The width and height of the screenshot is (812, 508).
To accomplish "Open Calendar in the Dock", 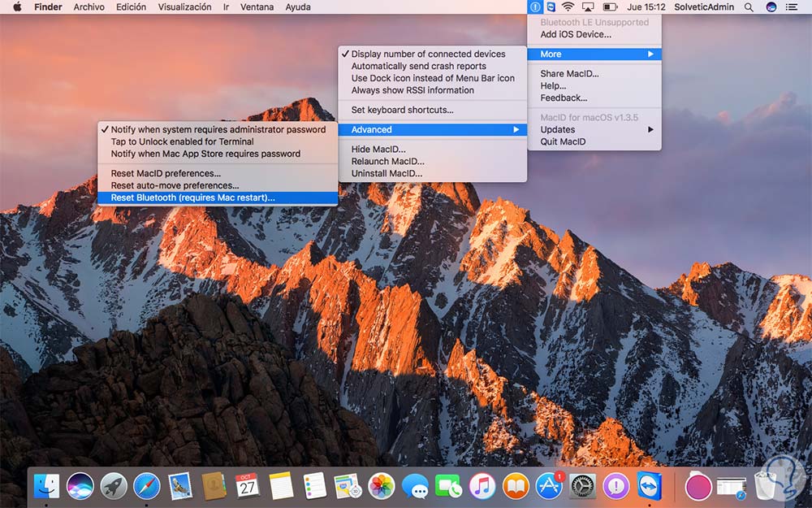I will coord(248,486).
